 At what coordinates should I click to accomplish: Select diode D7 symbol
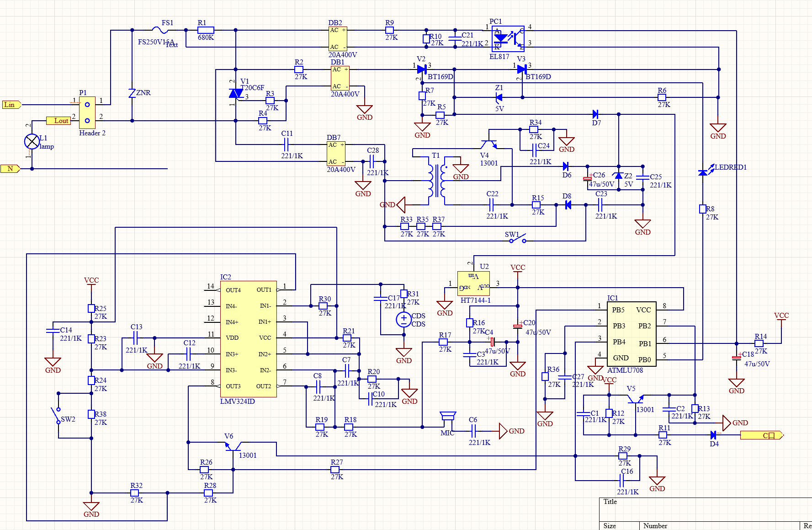595,114
